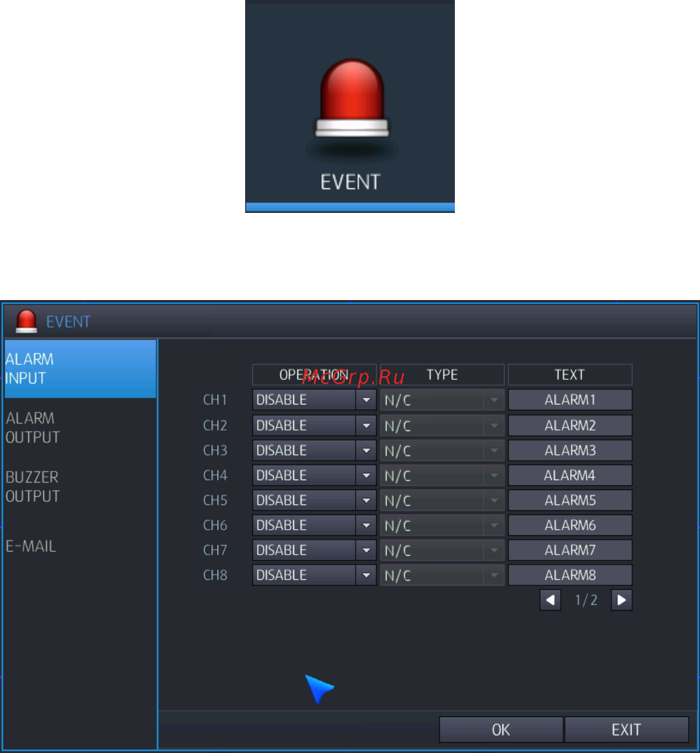Image resolution: width=700 pixels, height=753 pixels.
Task: Open CH2 N/C type dropdown
Action: click(x=442, y=426)
